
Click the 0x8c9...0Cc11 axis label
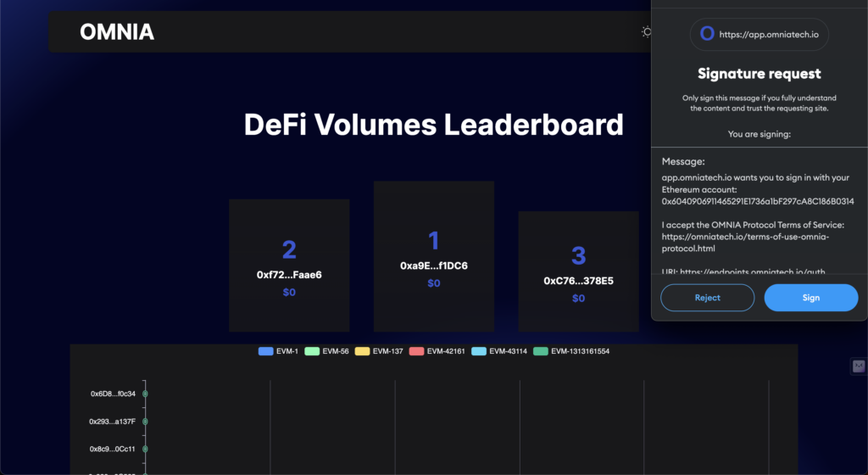pyautogui.click(x=113, y=449)
